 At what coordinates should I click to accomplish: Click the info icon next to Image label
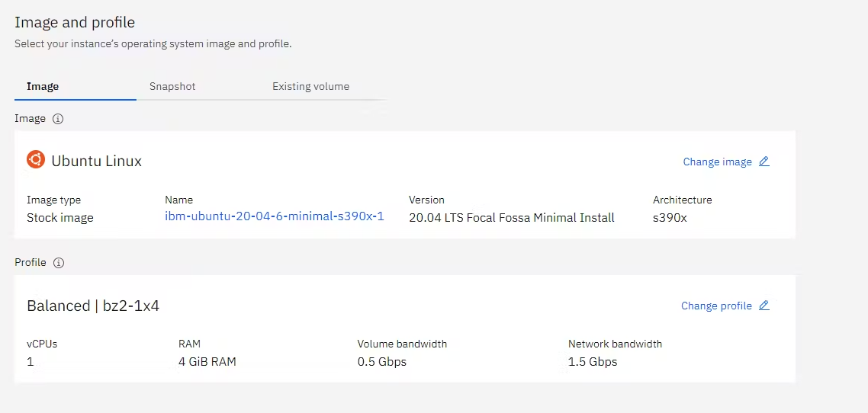57,119
